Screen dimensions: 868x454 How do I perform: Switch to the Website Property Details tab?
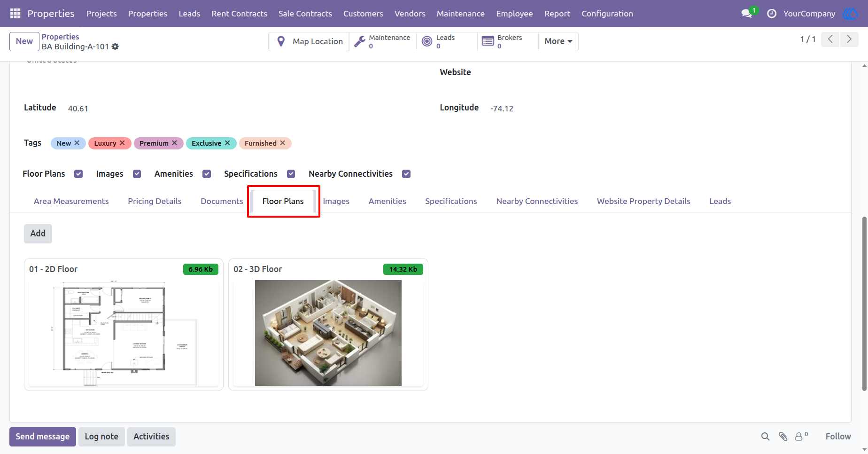coord(643,201)
